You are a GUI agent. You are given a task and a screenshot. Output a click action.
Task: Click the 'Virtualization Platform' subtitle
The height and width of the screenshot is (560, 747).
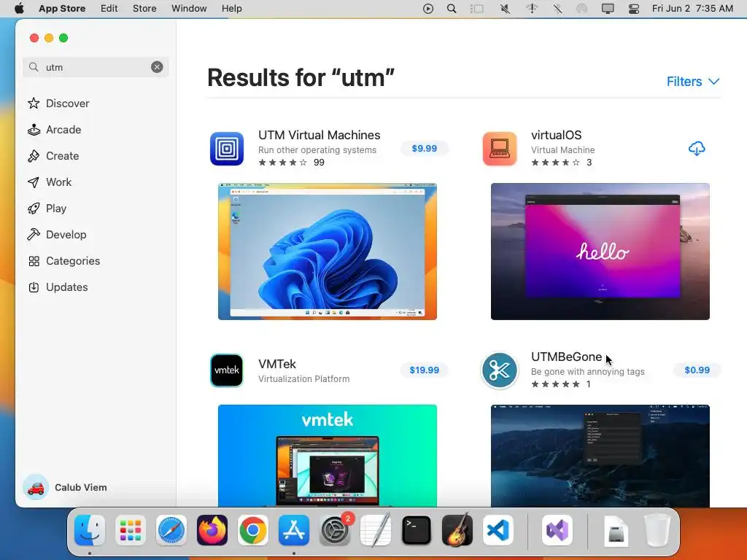click(x=304, y=379)
